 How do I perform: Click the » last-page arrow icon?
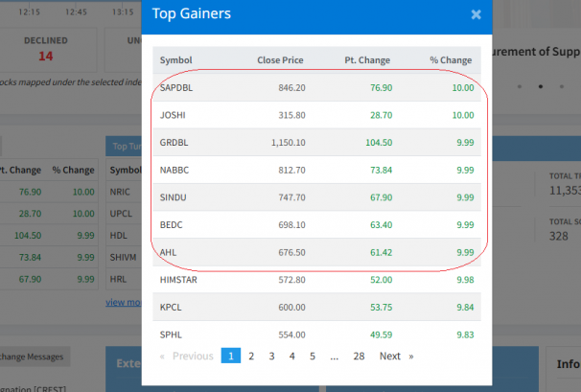[x=411, y=356]
